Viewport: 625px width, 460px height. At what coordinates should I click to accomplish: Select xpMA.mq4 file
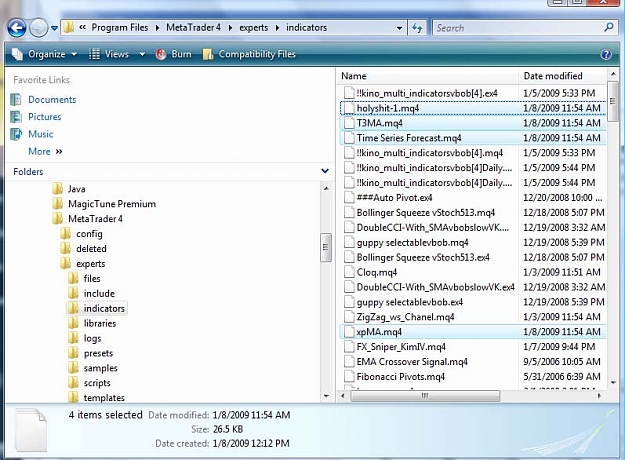pos(473,332)
